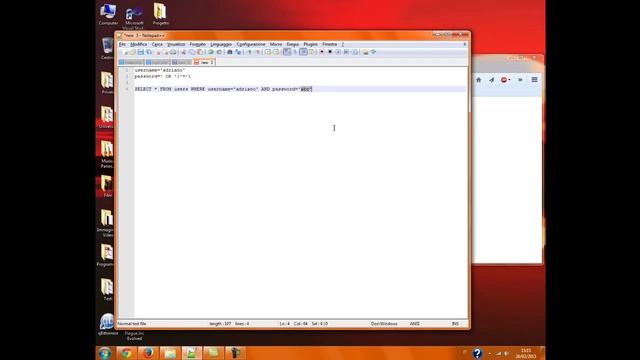The width and height of the screenshot is (640, 360).
Task: Toggle the Word wrap toolbar icon
Action: click(287, 52)
